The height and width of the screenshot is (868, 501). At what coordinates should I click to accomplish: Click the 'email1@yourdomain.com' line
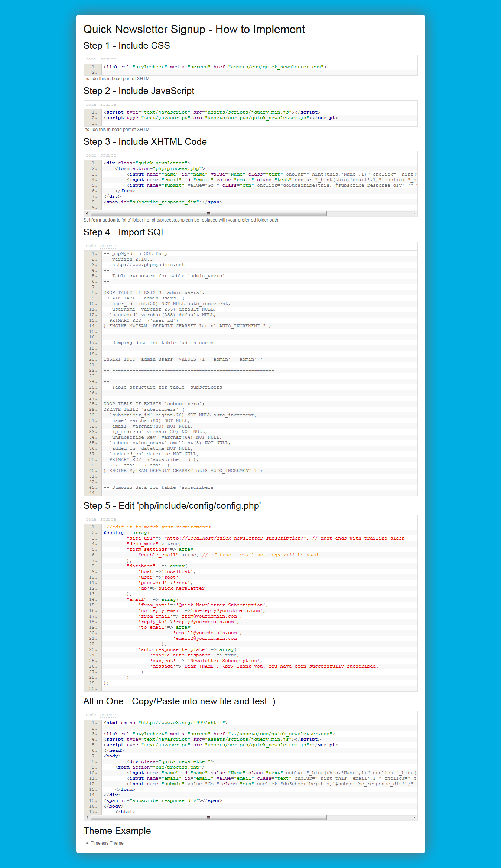208,633
